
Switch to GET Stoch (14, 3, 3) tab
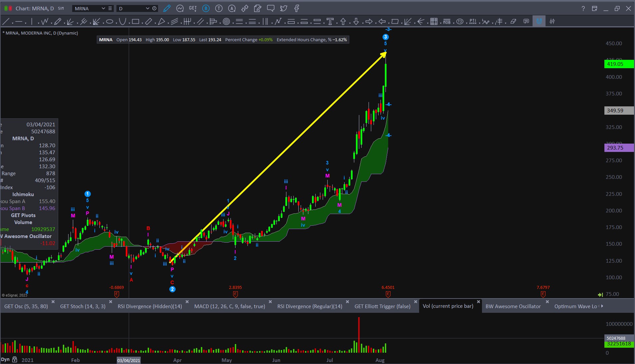[83, 306]
